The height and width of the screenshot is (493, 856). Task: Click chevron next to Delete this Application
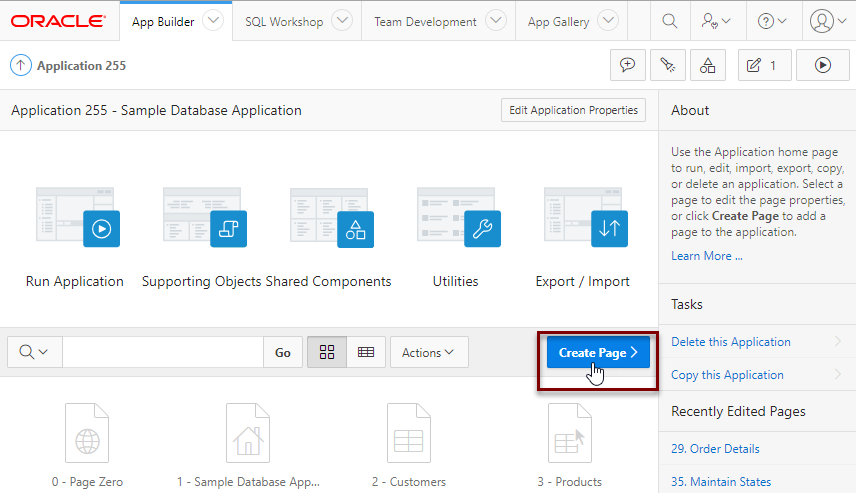tap(838, 341)
